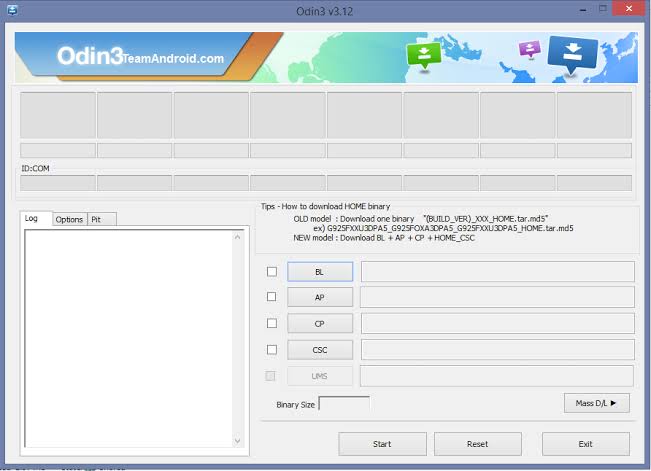Click the BL file path field
The height and width of the screenshot is (471, 651).
click(x=497, y=272)
